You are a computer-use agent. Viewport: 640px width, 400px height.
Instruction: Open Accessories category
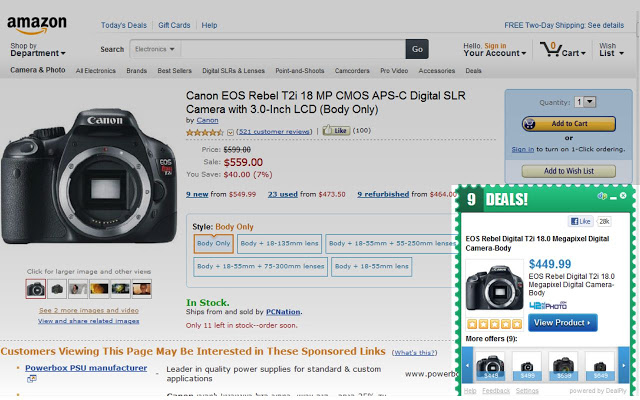436,71
